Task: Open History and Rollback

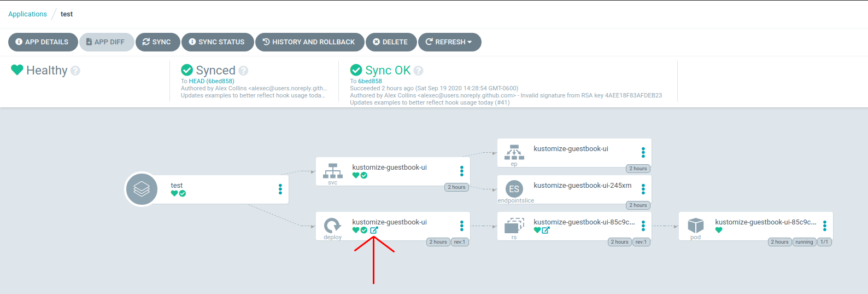Action: point(309,42)
